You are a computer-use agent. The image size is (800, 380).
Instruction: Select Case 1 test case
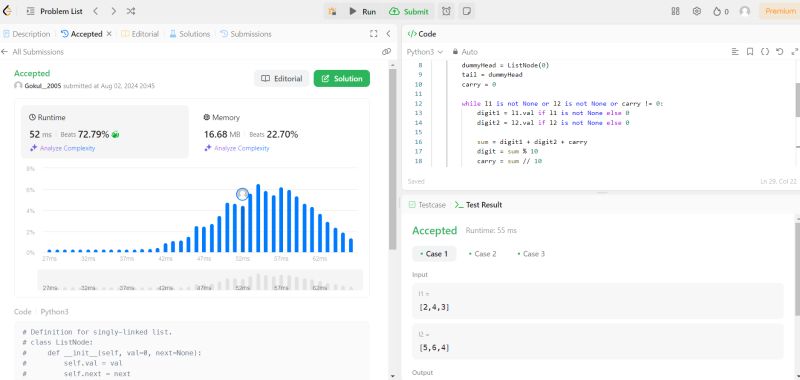pyautogui.click(x=434, y=254)
